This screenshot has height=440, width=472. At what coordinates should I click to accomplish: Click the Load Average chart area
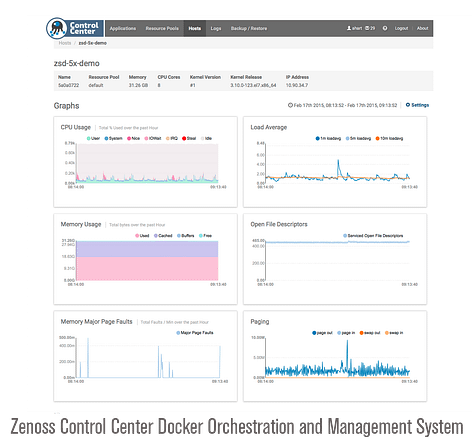337,163
